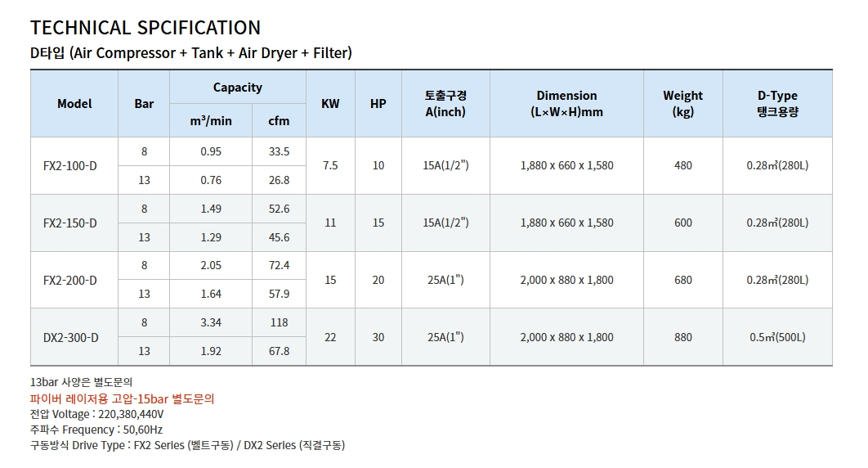Click the Frequency 50,60Hz line
The height and width of the screenshot is (468, 868).
(96, 430)
